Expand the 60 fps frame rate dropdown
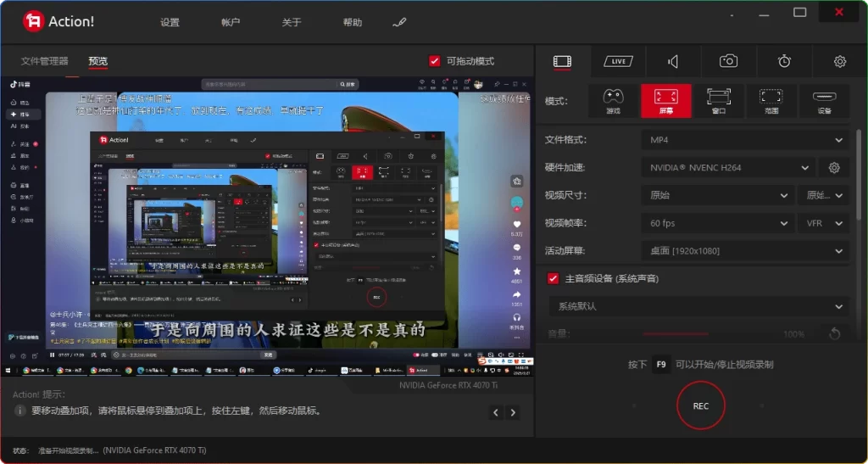Image resolution: width=868 pixels, height=464 pixels. 717,223
